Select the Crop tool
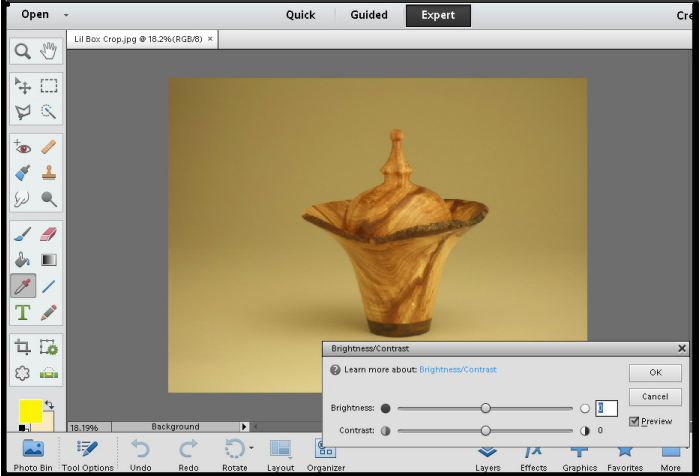Image resolution: width=700 pixels, height=476 pixels. 22,347
